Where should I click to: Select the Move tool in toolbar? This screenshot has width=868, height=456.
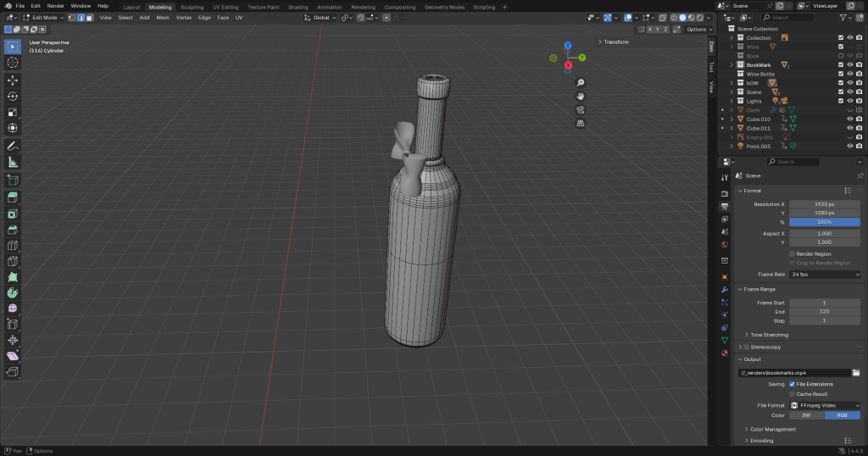13,80
